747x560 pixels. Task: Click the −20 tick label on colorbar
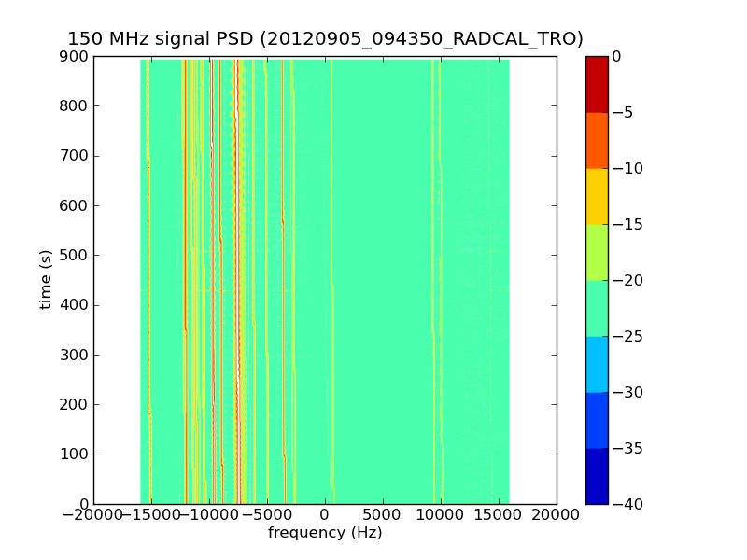pos(623,280)
